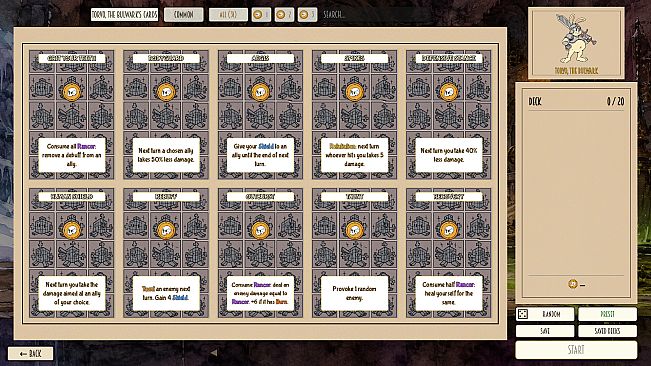Click coin on 'Consume half Rancor' card

tap(448, 230)
